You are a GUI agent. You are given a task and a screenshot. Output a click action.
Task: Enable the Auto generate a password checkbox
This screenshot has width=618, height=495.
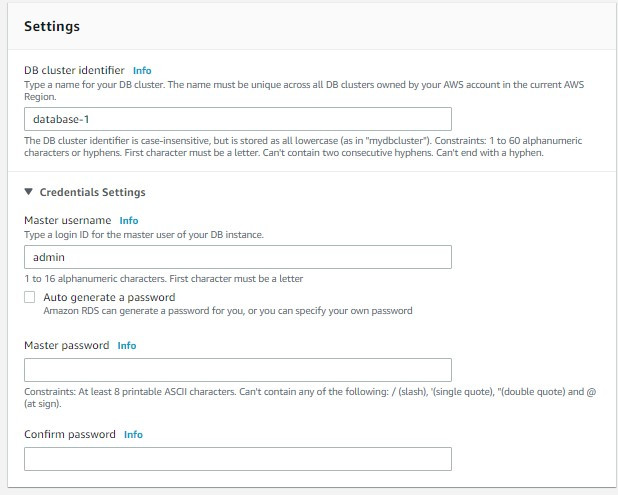[x=30, y=297]
